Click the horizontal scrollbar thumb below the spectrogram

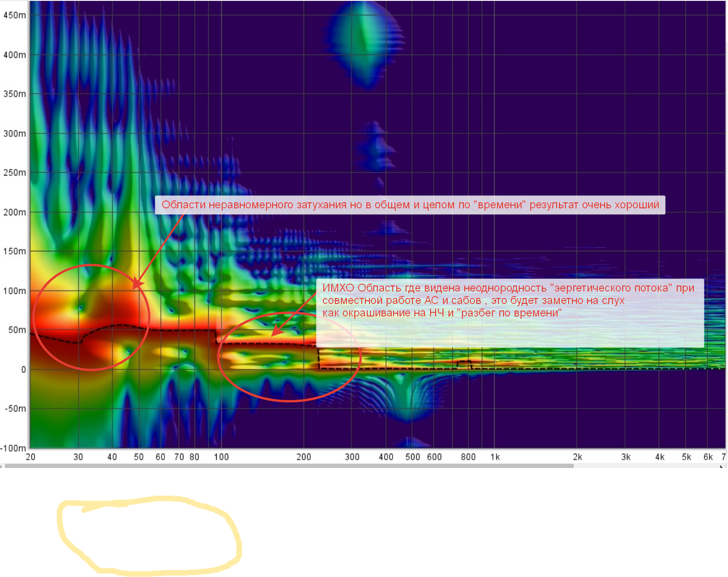point(289,466)
